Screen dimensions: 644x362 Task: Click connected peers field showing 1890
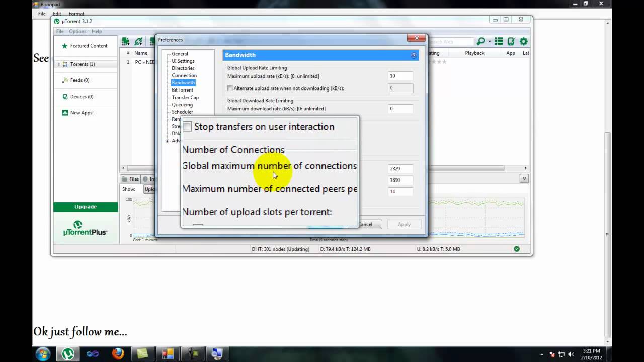(x=400, y=180)
